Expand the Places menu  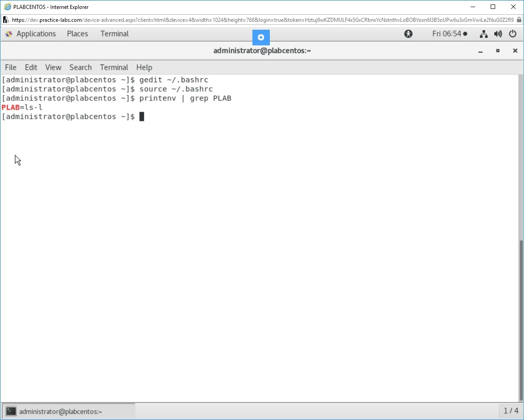(x=77, y=34)
